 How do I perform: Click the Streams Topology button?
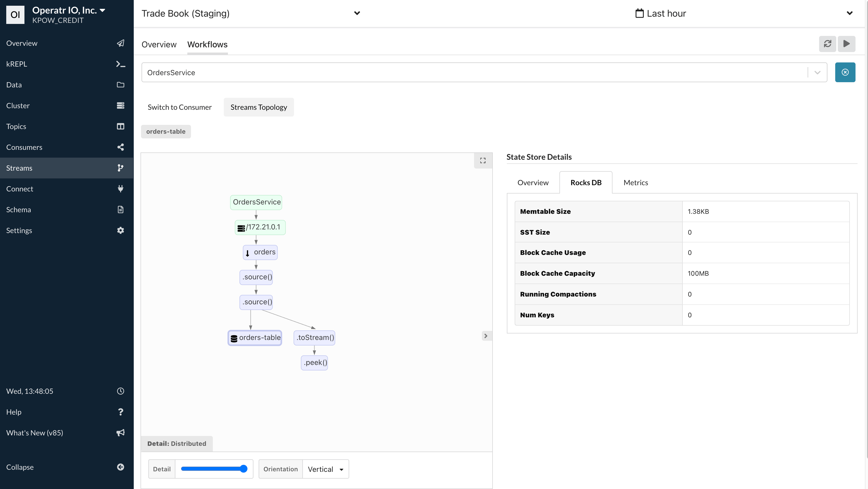[258, 107]
